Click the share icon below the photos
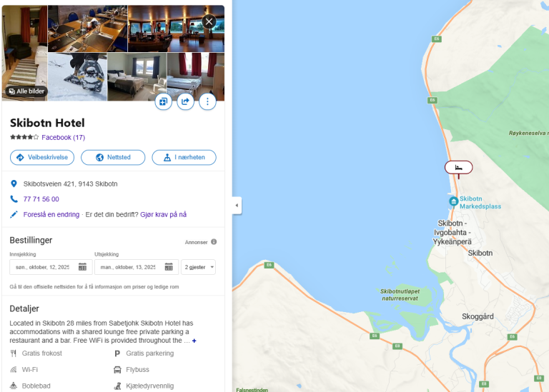The height and width of the screenshot is (392, 549). (186, 102)
